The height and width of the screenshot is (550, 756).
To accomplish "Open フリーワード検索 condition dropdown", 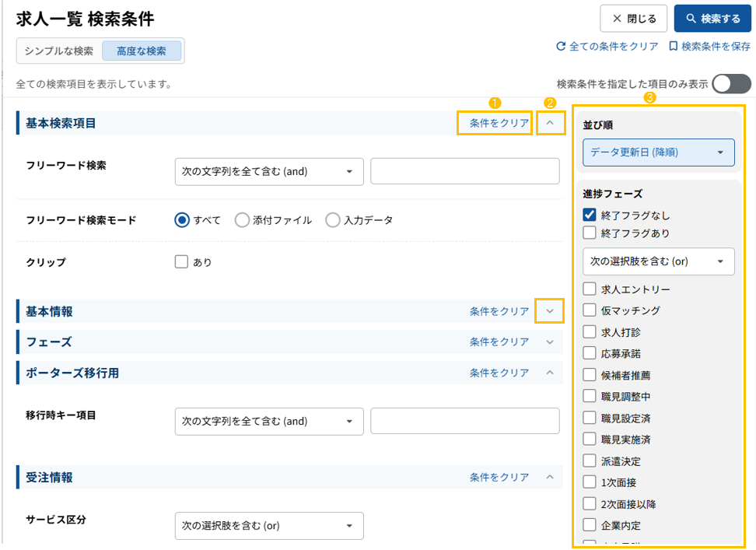I will pyautogui.click(x=269, y=172).
